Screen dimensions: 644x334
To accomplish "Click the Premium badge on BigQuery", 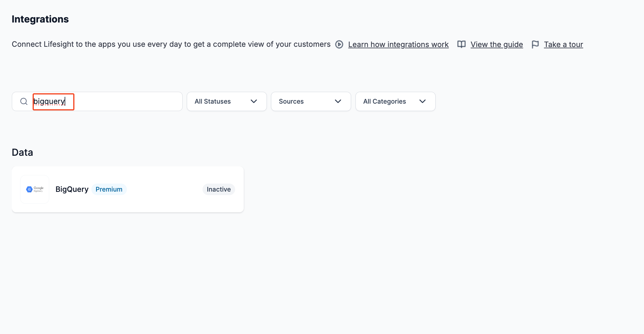I will click(x=109, y=189).
